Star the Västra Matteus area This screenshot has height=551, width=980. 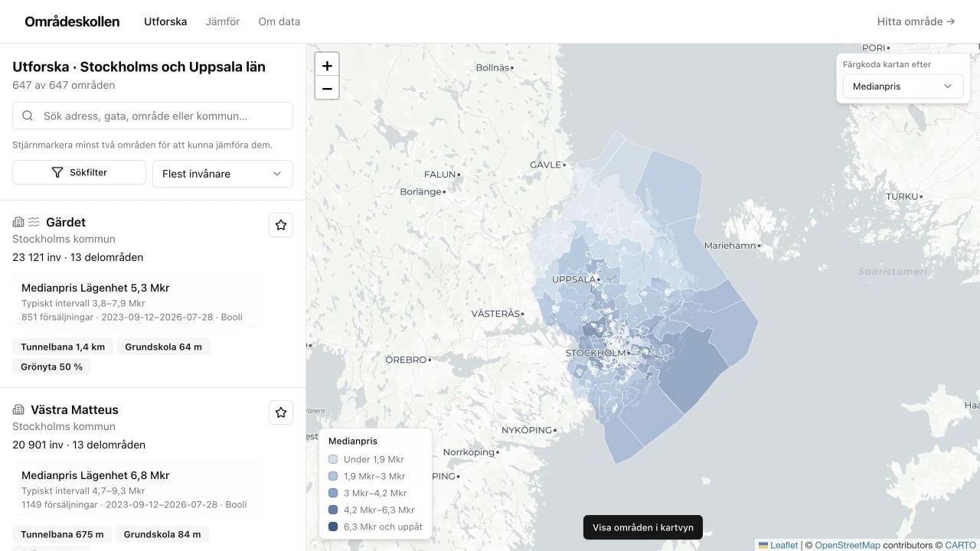[x=281, y=412]
